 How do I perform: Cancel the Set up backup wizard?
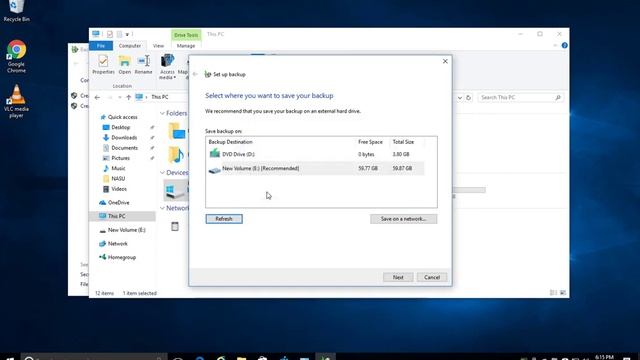432,277
